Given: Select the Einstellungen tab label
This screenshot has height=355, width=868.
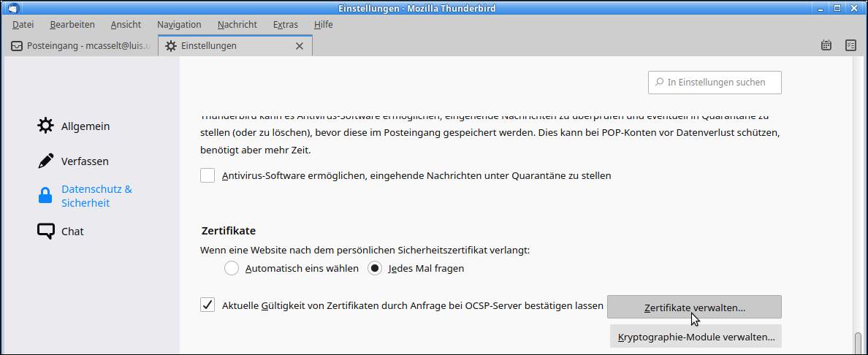Looking at the screenshot, I should [x=209, y=46].
